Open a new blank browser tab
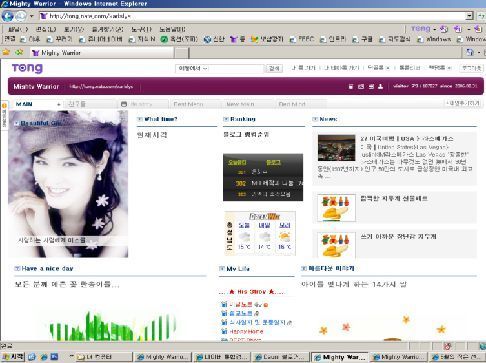 coord(181,53)
